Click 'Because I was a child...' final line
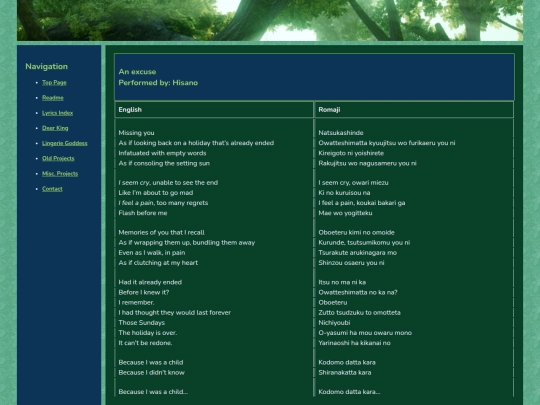540x405 pixels. [153, 392]
